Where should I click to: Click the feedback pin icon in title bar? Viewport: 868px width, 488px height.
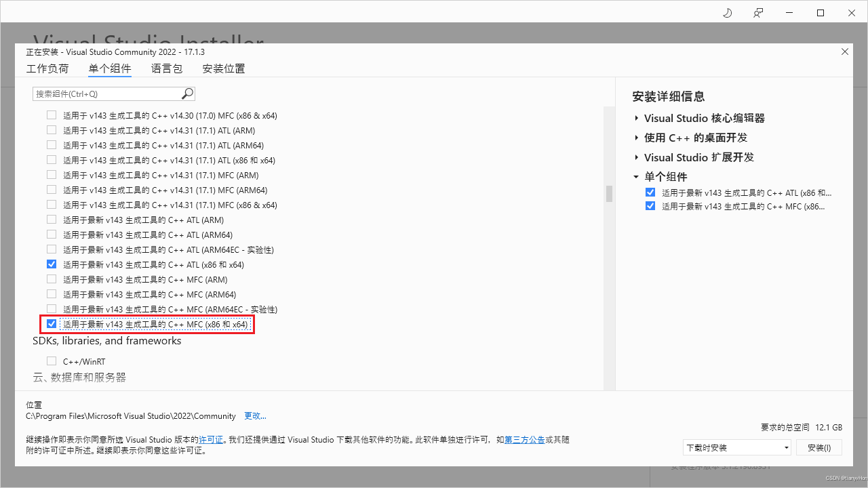[x=758, y=13]
